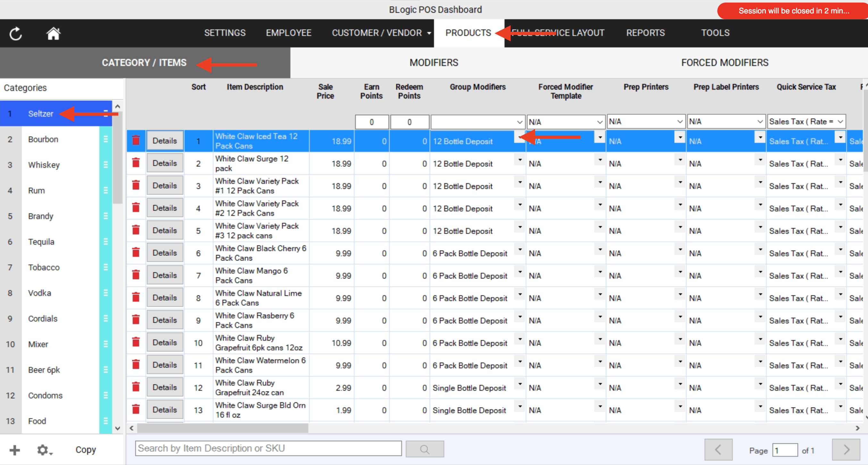Screen dimensions: 868x465
Task: Click the search magnifier button
Action: click(x=425, y=449)
